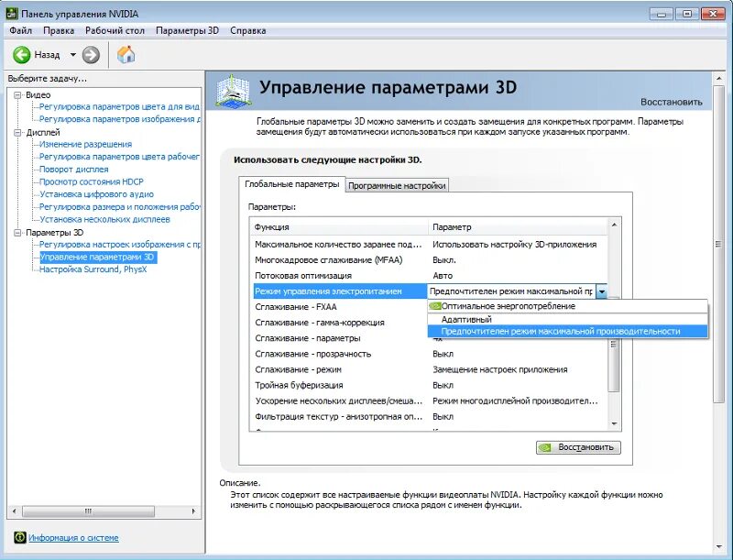
Task: Open the Параметры 3D menu
Action: [x=187, y=30]
